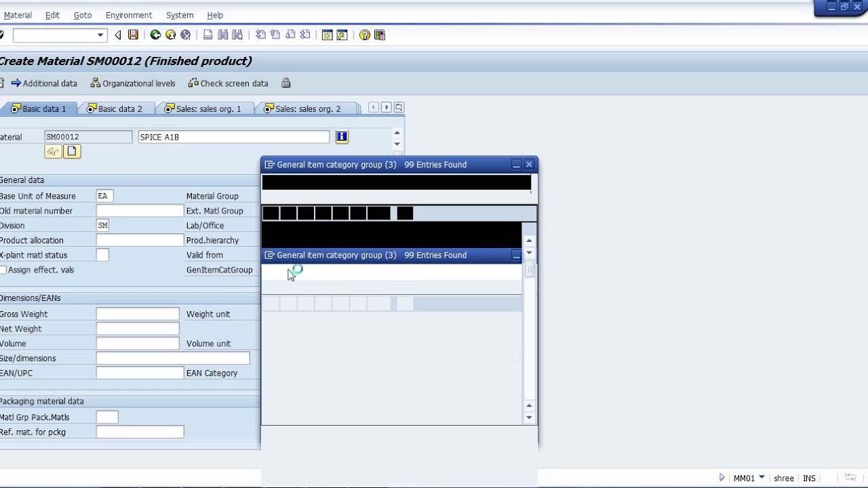868x488 pixels.
Task: Click the Find Next binoculars icon
Action: 237,35
